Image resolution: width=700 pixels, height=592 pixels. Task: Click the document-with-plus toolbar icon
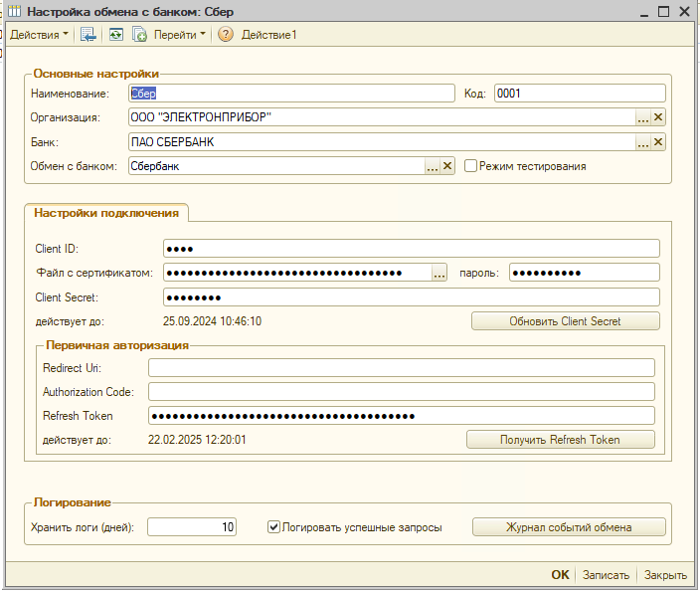(140, 35)
